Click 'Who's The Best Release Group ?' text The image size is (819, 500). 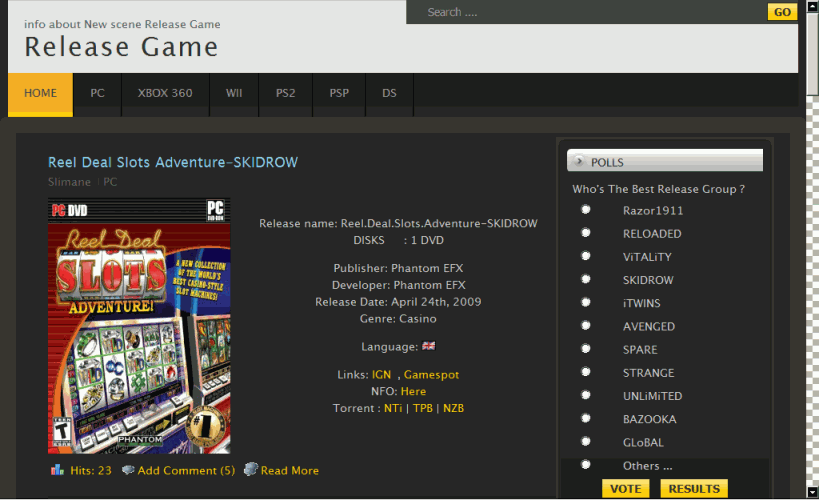coord(658,189)
